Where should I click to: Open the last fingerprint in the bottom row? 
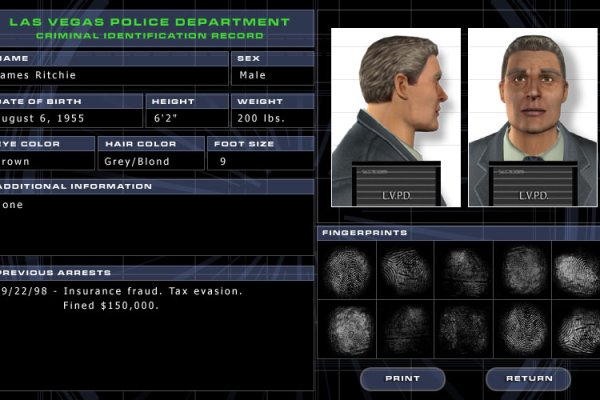(x=577, y=328)
